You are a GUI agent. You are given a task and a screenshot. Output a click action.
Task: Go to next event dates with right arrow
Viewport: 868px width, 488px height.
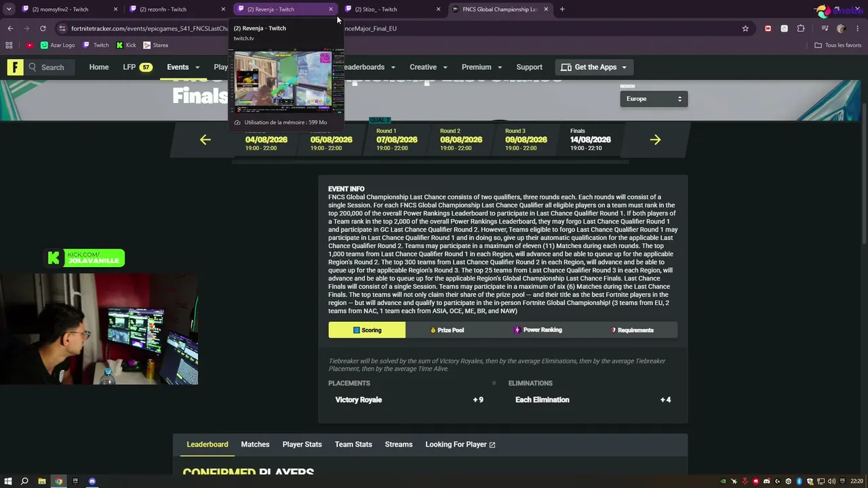[655, 140]
